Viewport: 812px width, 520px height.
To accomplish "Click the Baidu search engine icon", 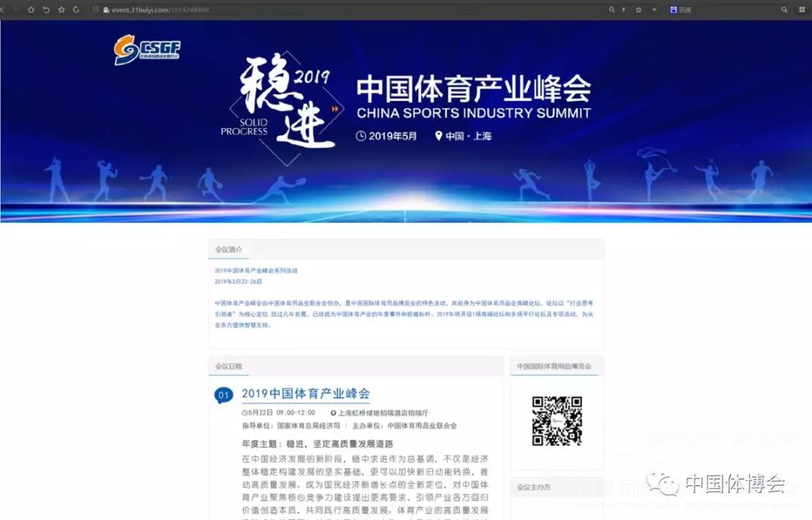I will coord(673,10).
